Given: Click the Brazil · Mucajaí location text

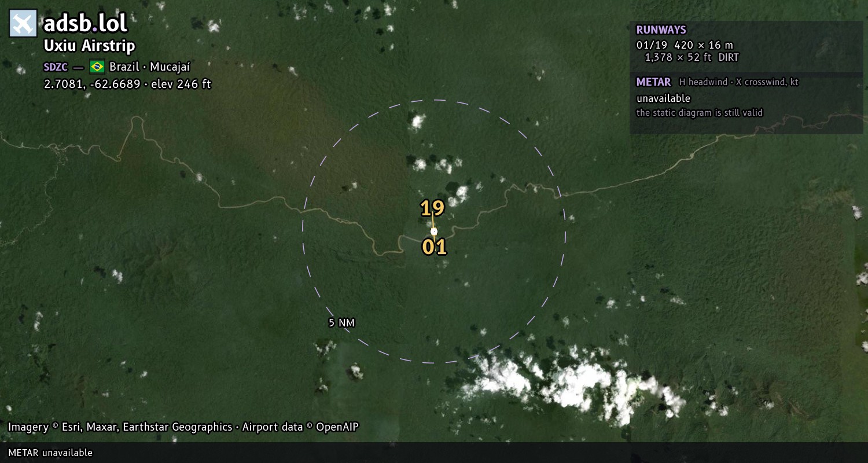Looking at the screenshot, I should 150,67.
